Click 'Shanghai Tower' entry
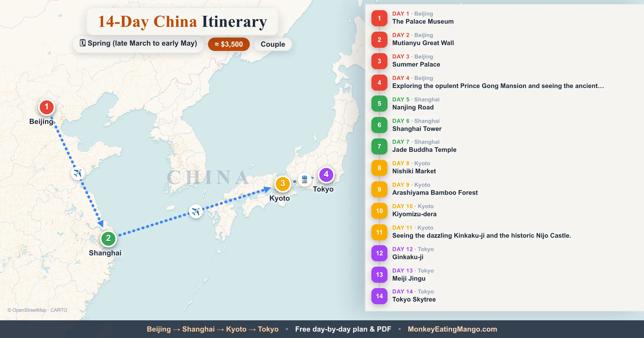This screenshot has width=644, height=338. (417, 129)
